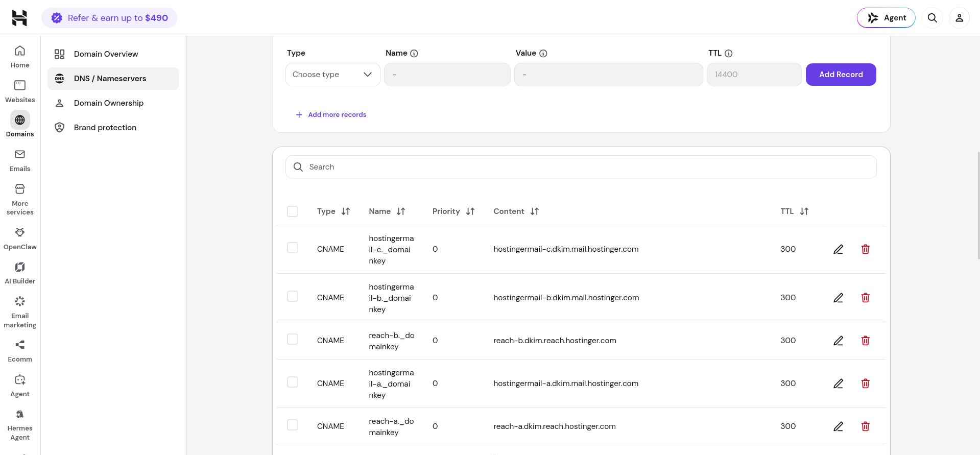Toggle the select-all records checkbox
Screen dimensions: 980x455
[x=293, y=211]
